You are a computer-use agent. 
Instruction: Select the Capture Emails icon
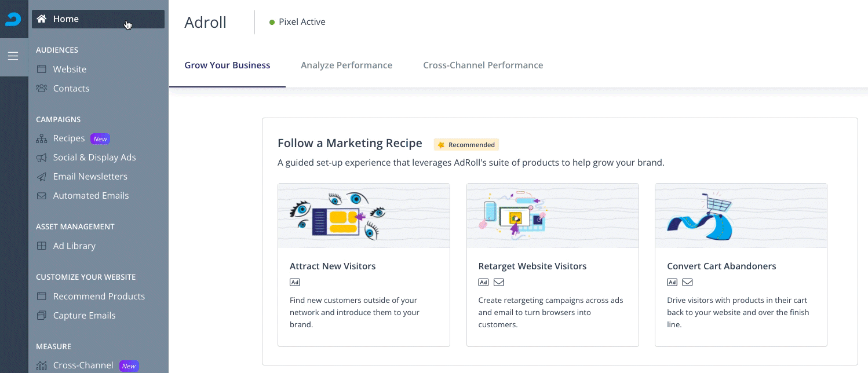point(42,315)
